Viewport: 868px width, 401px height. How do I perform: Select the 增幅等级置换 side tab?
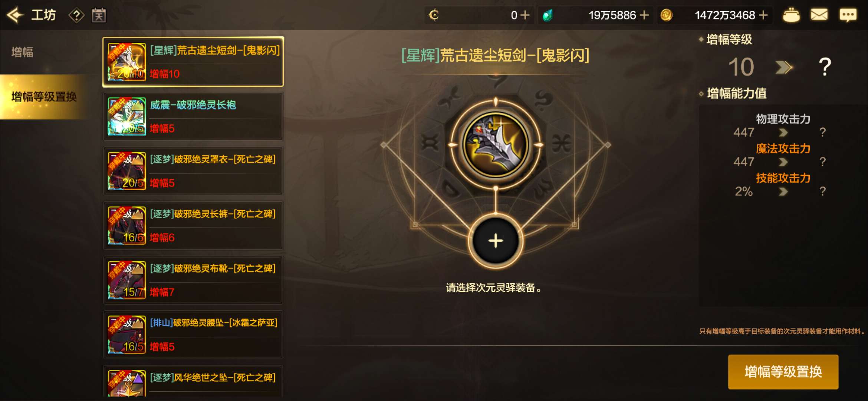point(45,97)
